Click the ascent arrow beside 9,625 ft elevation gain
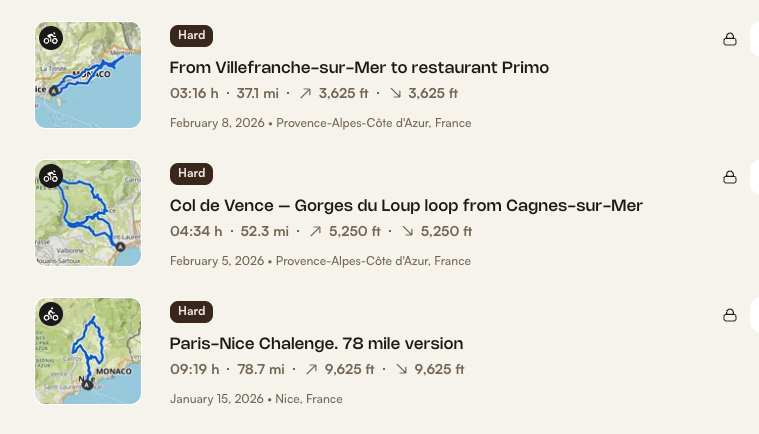759x434 pixels. tap(311, 369)
